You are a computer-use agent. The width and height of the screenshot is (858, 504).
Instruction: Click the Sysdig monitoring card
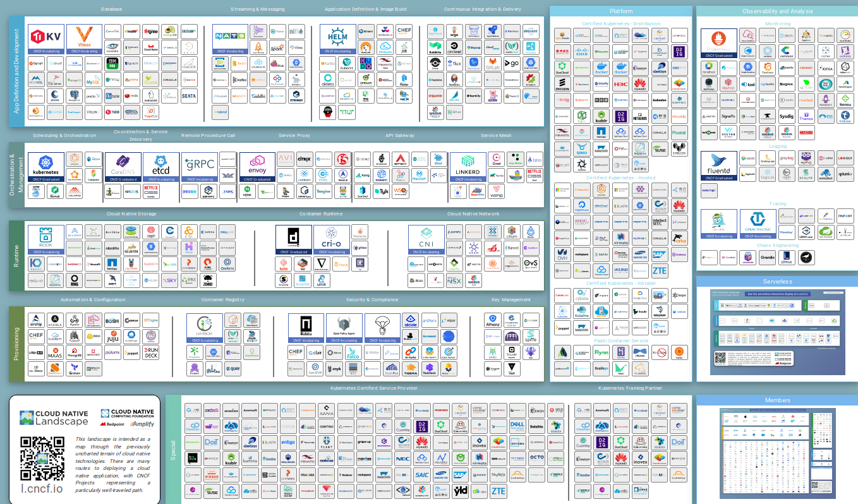coord(787,116)
